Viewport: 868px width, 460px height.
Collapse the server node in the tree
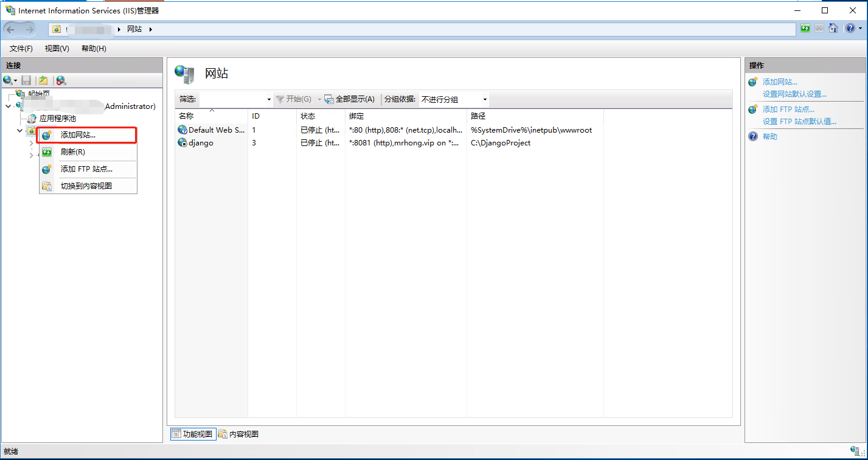click(x=8, y=106)
